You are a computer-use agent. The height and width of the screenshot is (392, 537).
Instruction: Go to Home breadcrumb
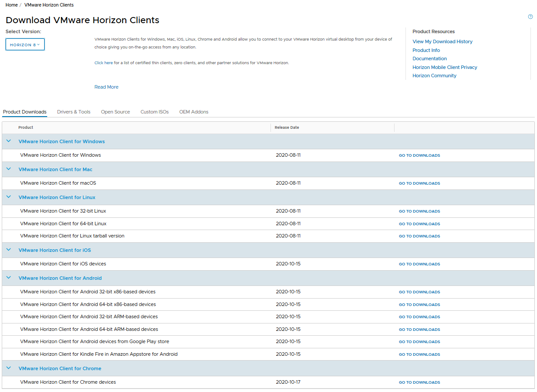pyautogui.click(x=12, y=5)
